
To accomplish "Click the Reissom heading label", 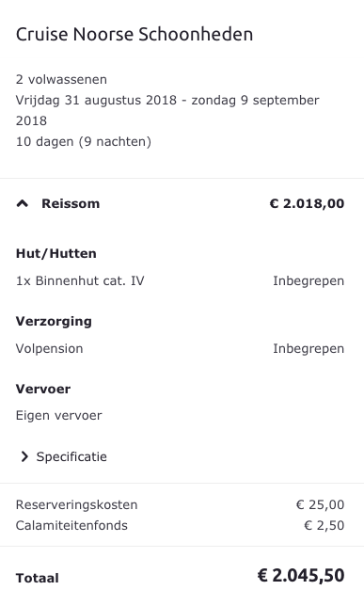I will tap(71, 203).
